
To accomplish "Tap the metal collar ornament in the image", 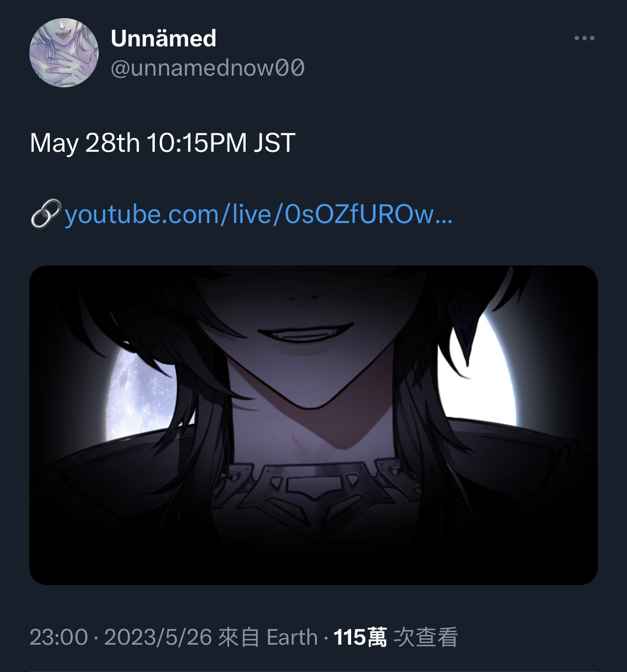I will pyautogui.click(x=317, y=493).
